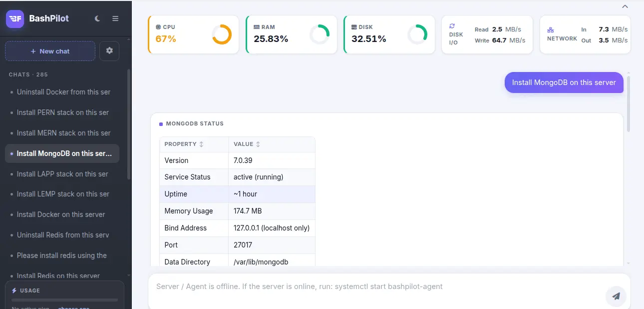Click the 174.7 MB memory value
The height and width of the screenshot is (309, 644).
click(x=248, y=211)
